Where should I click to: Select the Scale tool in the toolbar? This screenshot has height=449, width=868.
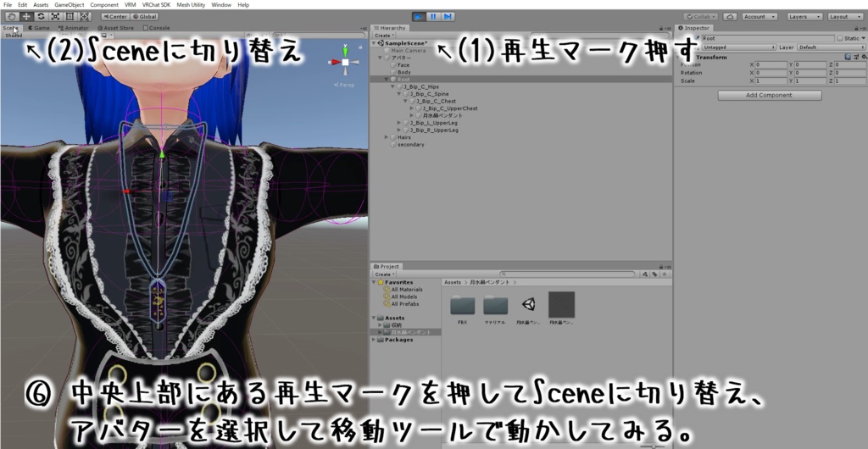pos(55,17)
